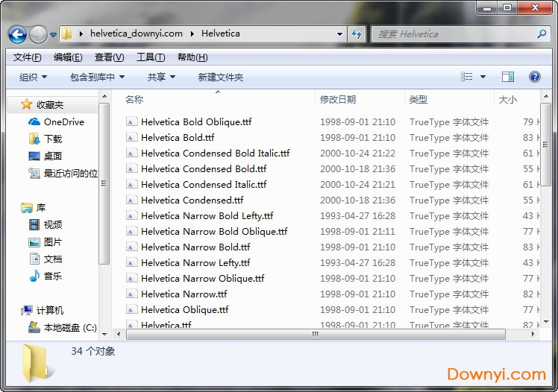
Task: Select 计算机 in navigation pane
Action: (49, 310)
